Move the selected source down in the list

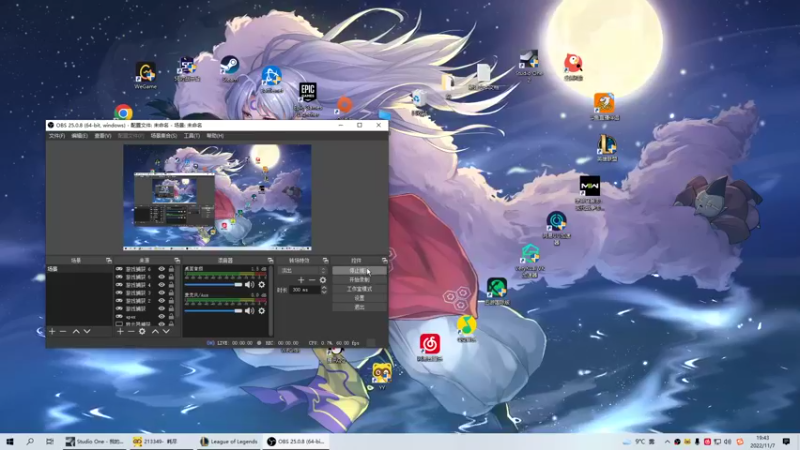166,332
